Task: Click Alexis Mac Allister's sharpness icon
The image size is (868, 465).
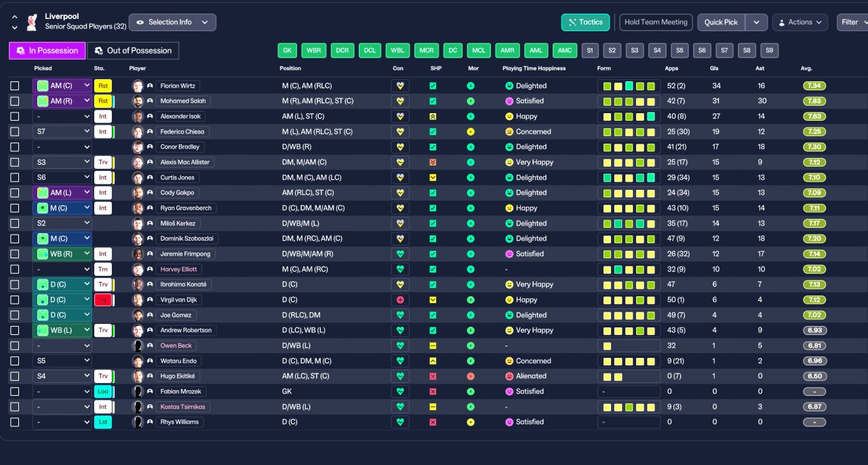Action: 433,162
